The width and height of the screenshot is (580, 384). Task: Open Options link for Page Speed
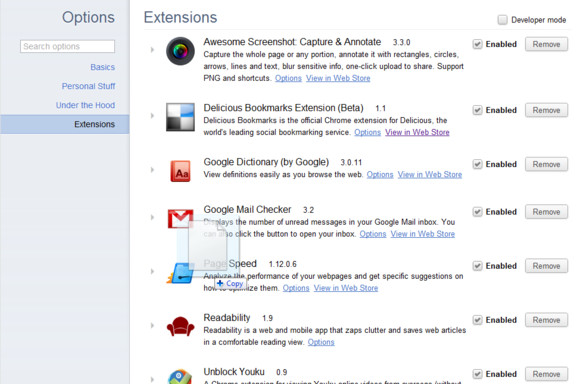tap(296, 288)
